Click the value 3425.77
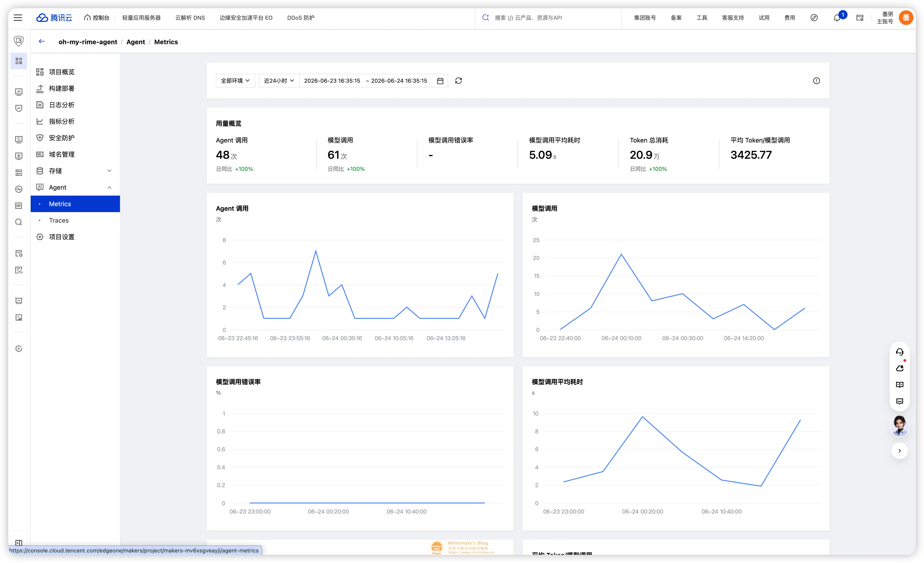The image size is (924, 563). click(x=751, y=155)
